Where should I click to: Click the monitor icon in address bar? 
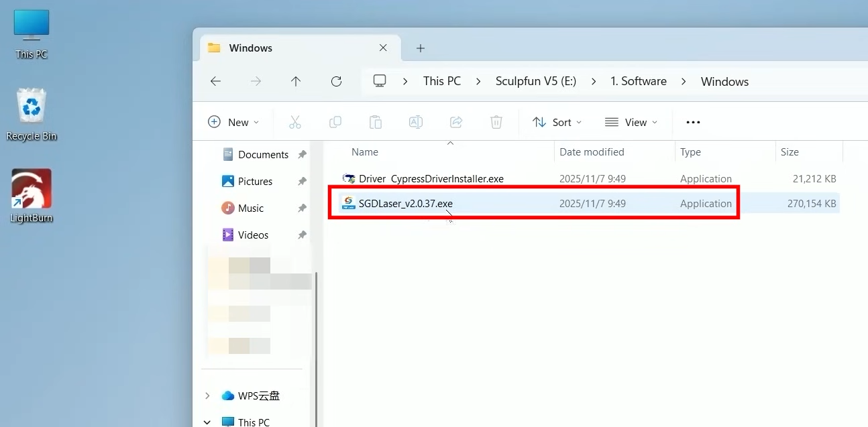(380, 81)
